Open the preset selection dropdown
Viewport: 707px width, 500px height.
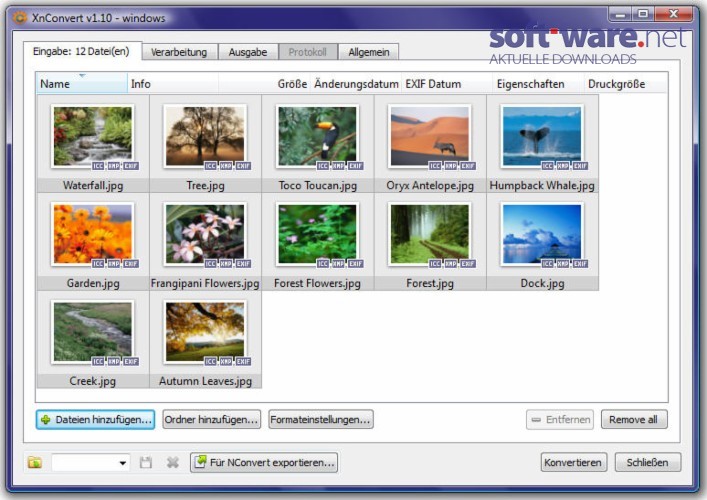(x=91, y=463)
